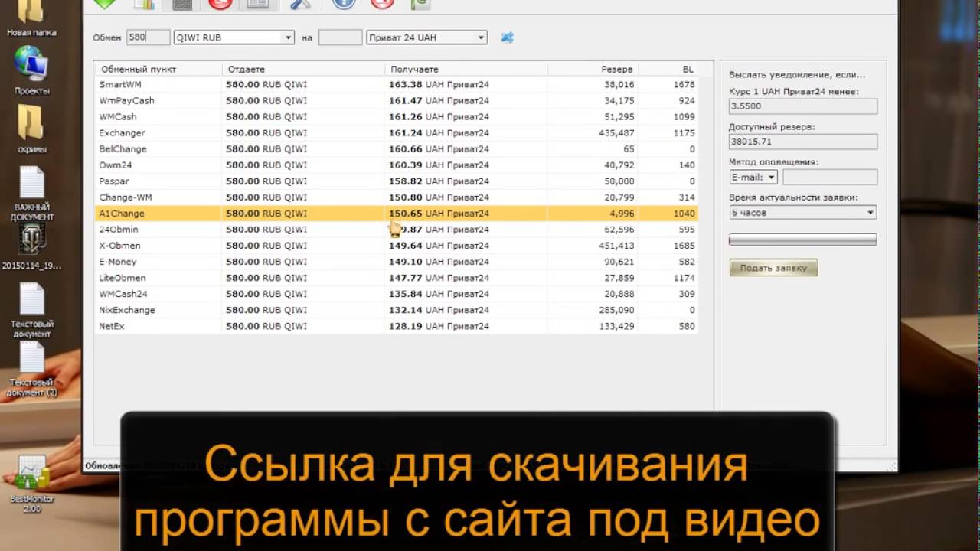Sort by the Получаете column header
The width and height of the screenshot is (980, 551).
click(466, 69)
